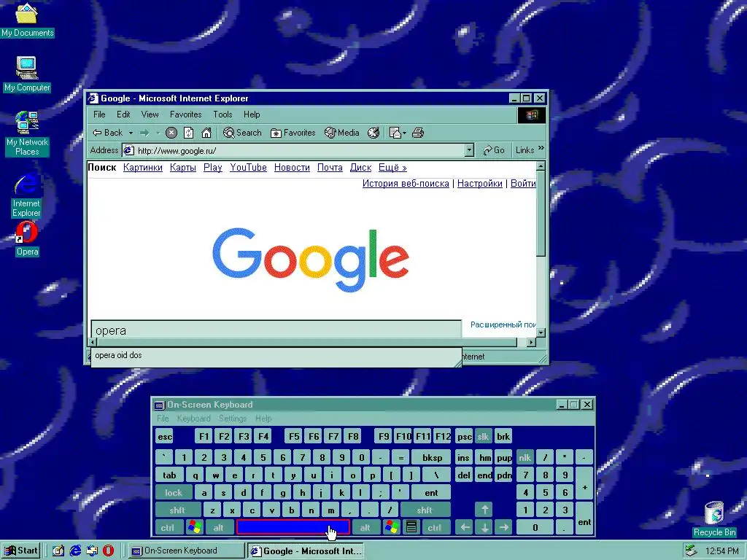
Task: Toggle the right alt key on keyboard
Action: click(x=365, y=528)
